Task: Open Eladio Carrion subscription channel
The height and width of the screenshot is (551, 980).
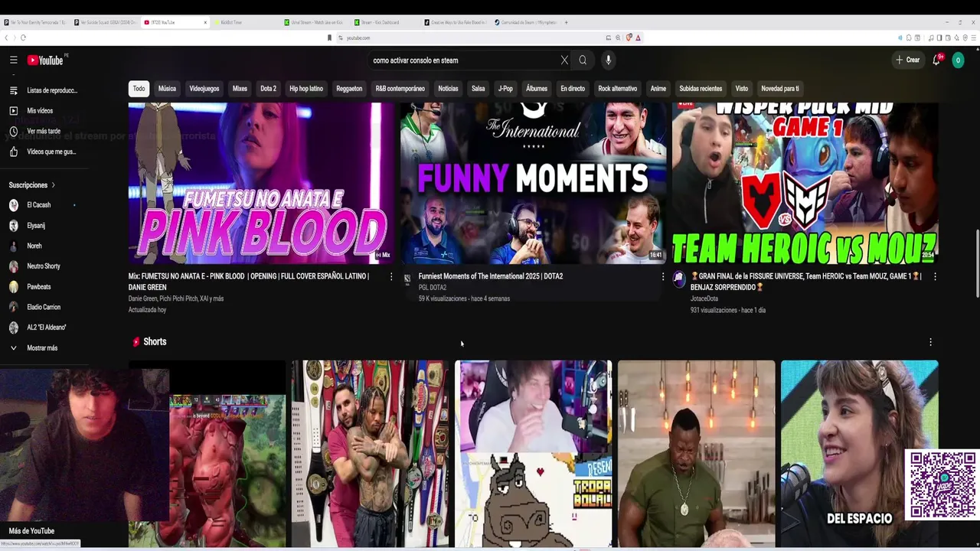Action: point(44,307)
